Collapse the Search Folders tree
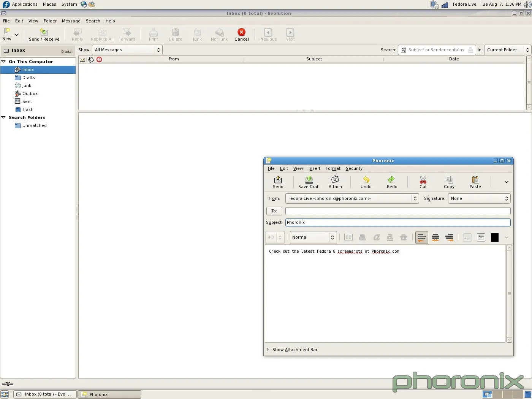This screenshot has height=399, width=532. (x=3, y=117)
